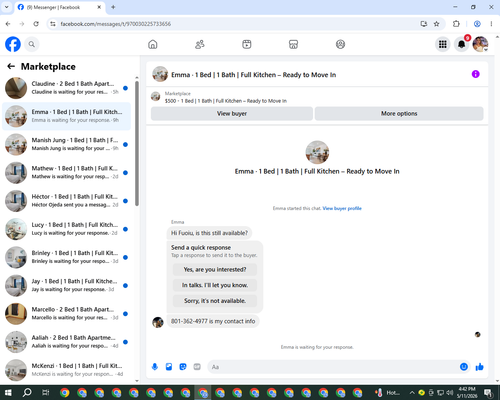The image size is (500, 400).
Task: Click the chat header title Emma - 1 Bed
Action: click(254, 75)
